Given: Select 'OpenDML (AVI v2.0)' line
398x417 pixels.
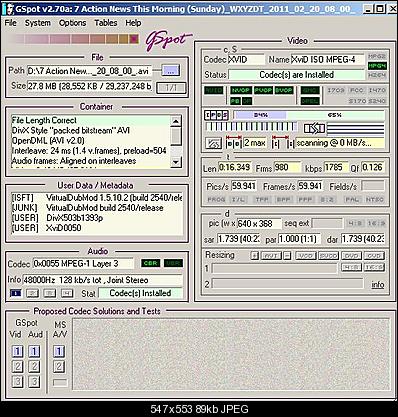Looking at the screenshot, I should [48, 141].
